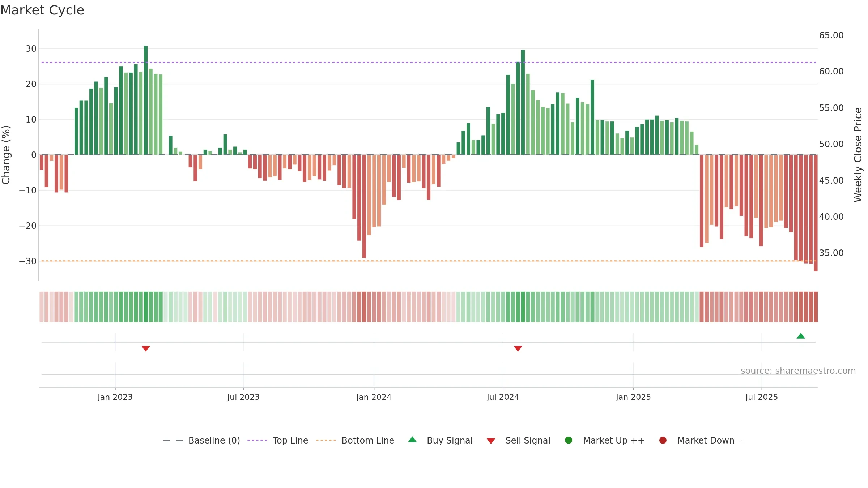
Task: Click the Jul 2023 axis label
Action: [243, 397]
